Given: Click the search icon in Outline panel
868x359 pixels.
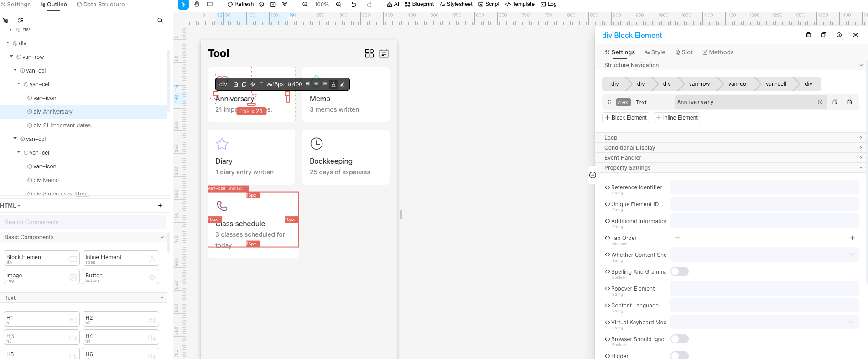Looking at the screenshot, I should (160, 20).
